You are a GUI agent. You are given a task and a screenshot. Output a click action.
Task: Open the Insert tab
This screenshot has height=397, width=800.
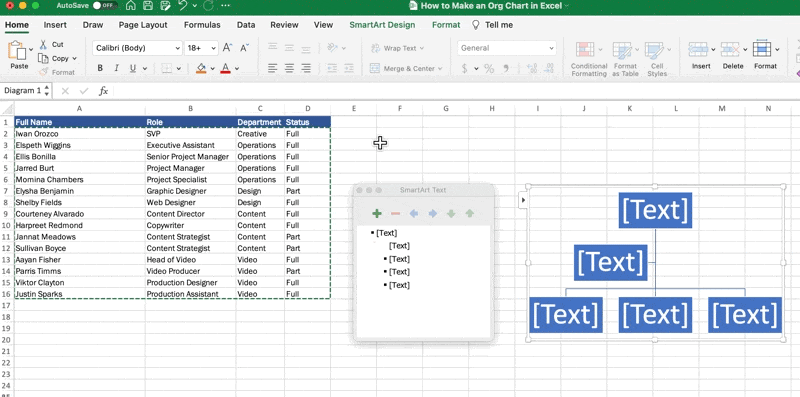pyautogui.click(x=55, y=24)
